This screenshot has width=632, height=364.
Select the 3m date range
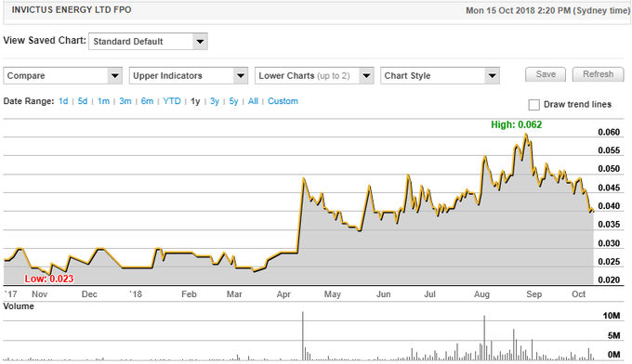tap(125, 101)
